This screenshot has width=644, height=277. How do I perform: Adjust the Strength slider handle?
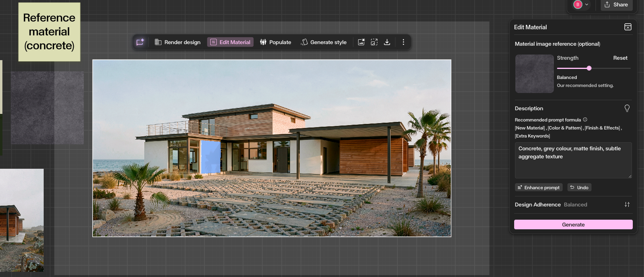pyautogui.click(x=589, y=68)
